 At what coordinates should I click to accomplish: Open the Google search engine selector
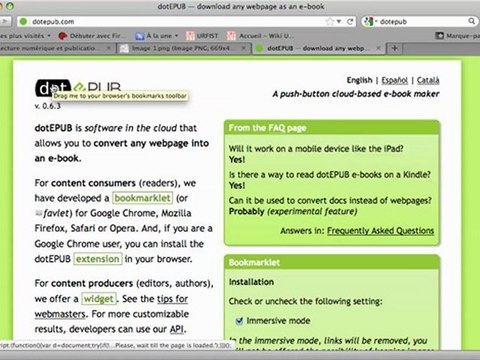coord(371,22)
